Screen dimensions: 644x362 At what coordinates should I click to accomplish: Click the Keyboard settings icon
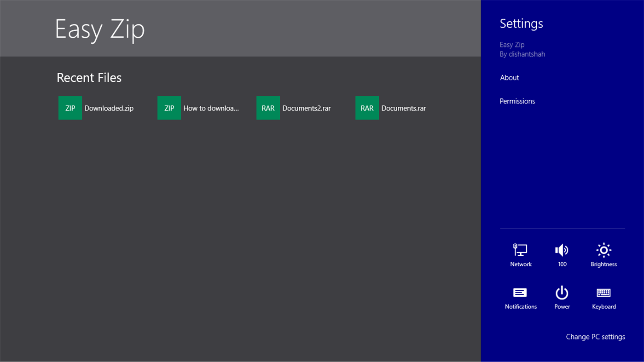coord(603,297)
